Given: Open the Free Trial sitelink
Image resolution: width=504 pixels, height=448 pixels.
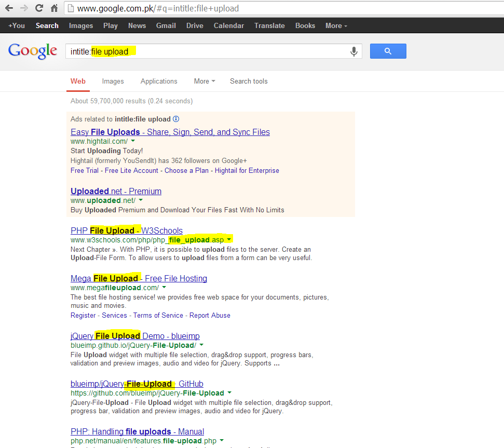Looking at the screenshot, I should [85, 171].
